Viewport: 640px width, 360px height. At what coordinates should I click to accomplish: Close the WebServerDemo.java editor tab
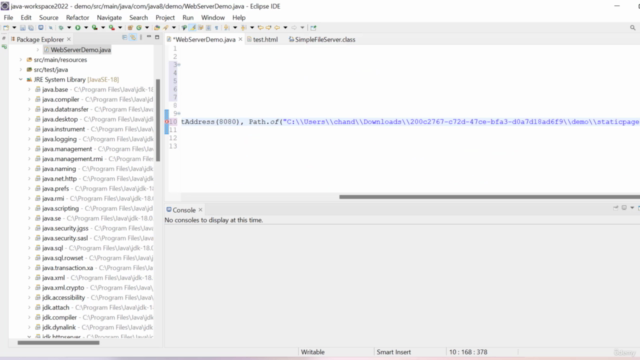click(x=240, y=39)
